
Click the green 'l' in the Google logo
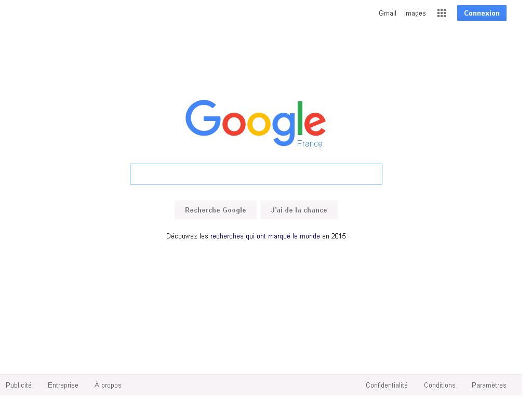point(300,118)
